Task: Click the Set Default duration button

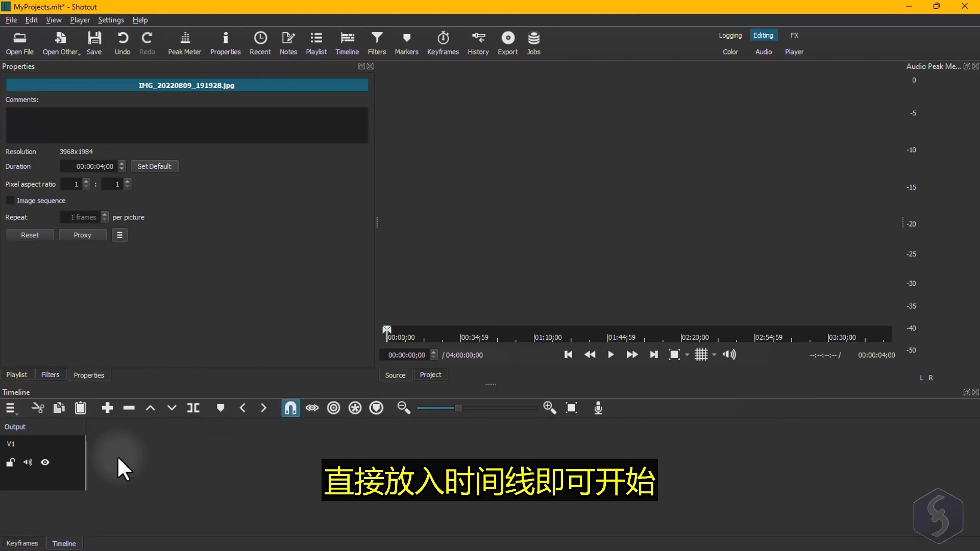Action: [x=154, y=166]
